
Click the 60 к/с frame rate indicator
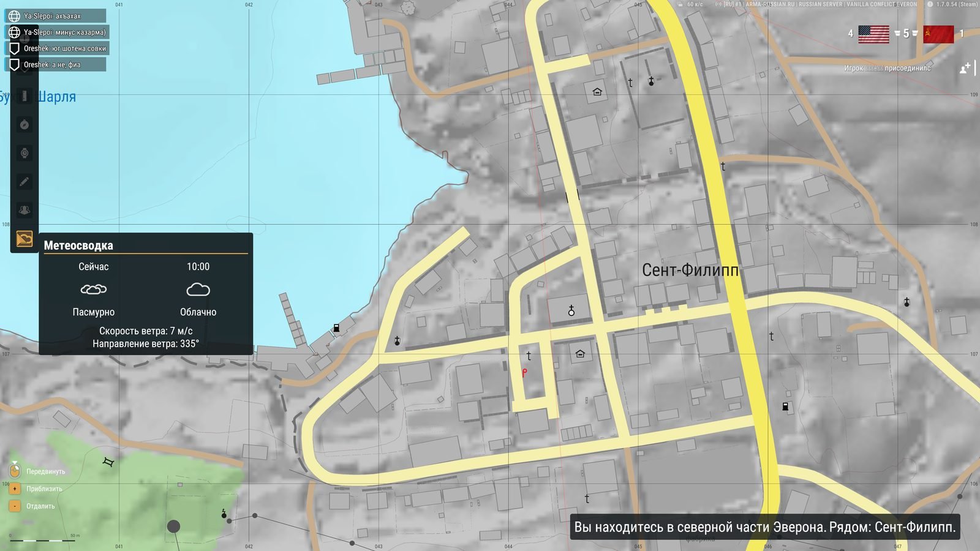point(695,4)
